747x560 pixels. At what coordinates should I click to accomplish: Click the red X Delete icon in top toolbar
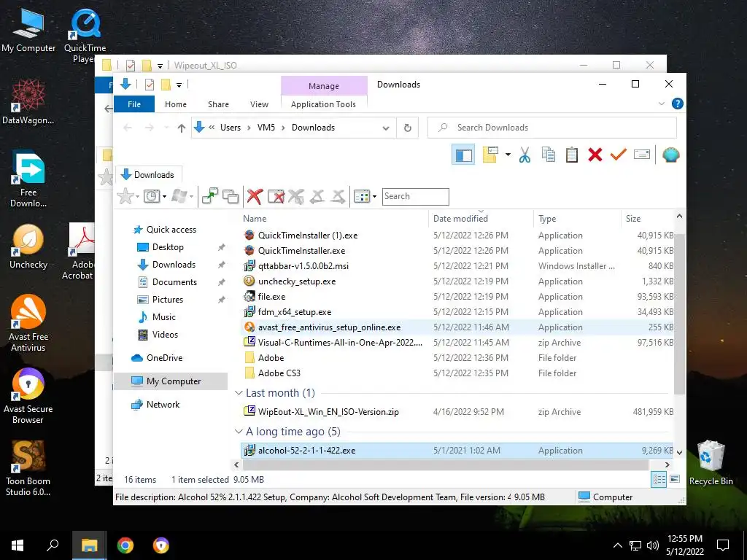[x=595, y=155]
